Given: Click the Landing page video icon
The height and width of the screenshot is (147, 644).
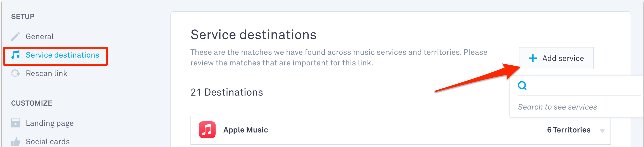Looking at the screenshot, I should [x=16, y=123].
